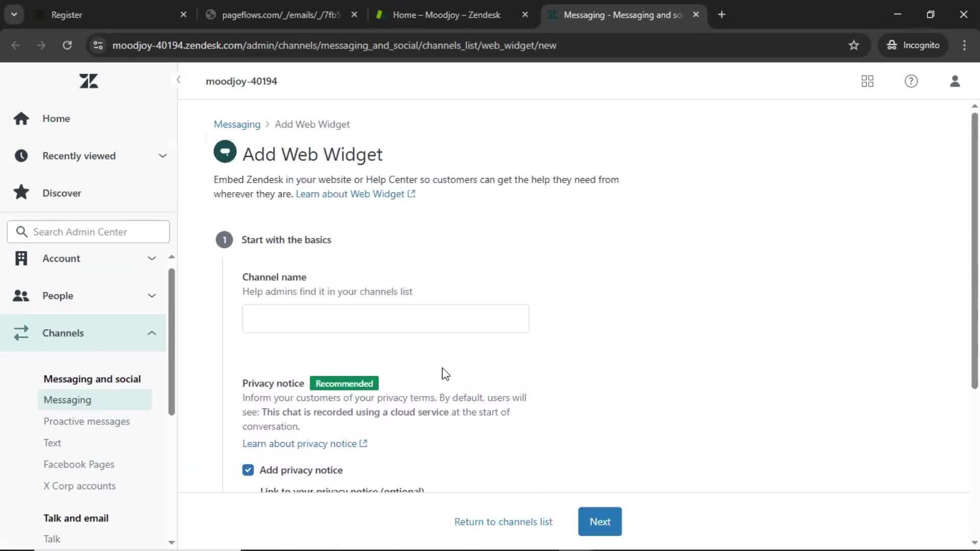Screen dimensions: 980x551
Task: Click the Next button
Action: pyautogui.click(x=600, y=521)
